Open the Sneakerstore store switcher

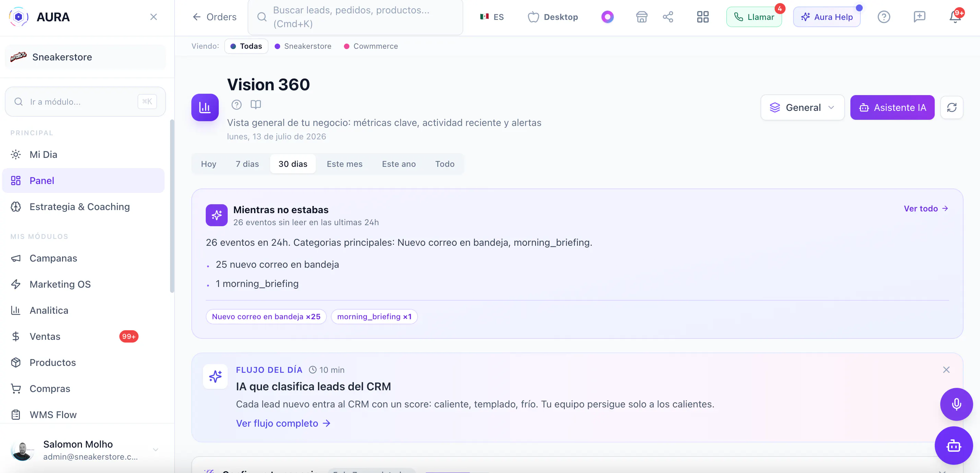click(x=85, y=57)
